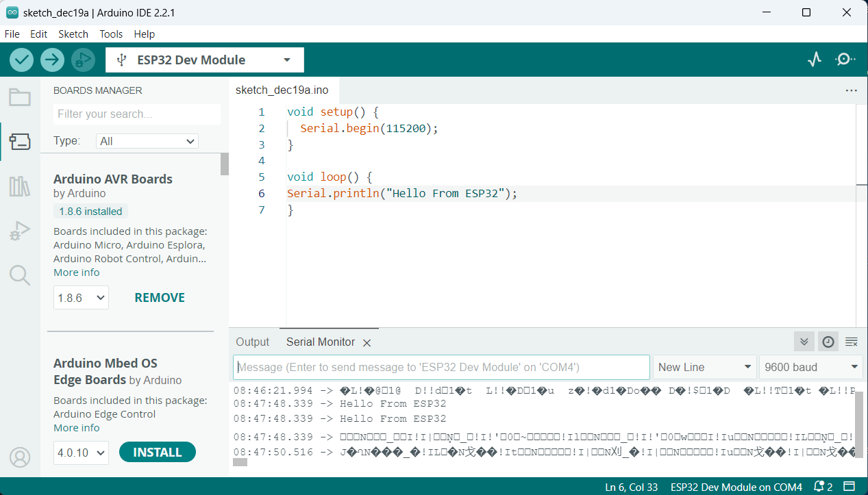868x495 pixels.
Task: Click the boards search filter field
Action: (137, 114)
